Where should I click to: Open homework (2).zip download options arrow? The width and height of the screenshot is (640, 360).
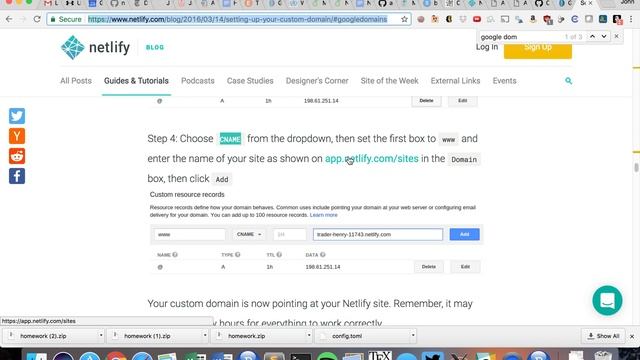click(x=101, y=336)
